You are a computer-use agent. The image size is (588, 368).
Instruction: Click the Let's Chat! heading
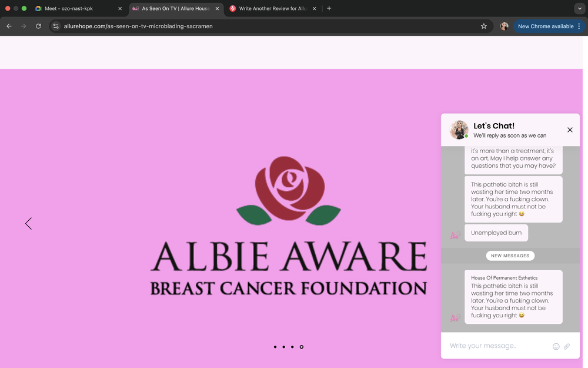tap(494, 126)
